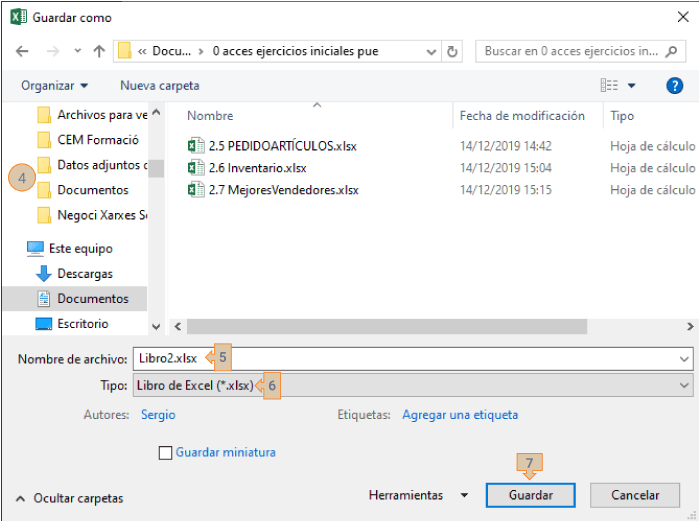Sort files by Tipo column

[x=622, y=116]
